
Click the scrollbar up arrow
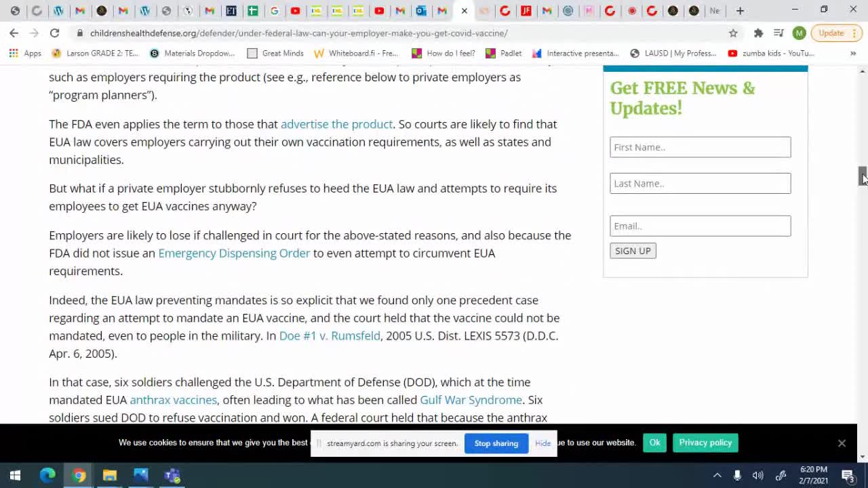tap(863, 70)
